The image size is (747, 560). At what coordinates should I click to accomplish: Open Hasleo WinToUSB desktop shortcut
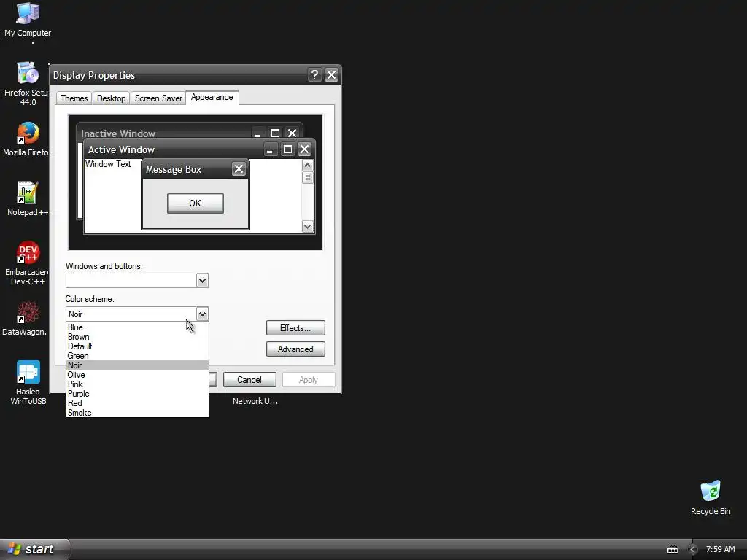pyautogui.click(x=28, y=383)
